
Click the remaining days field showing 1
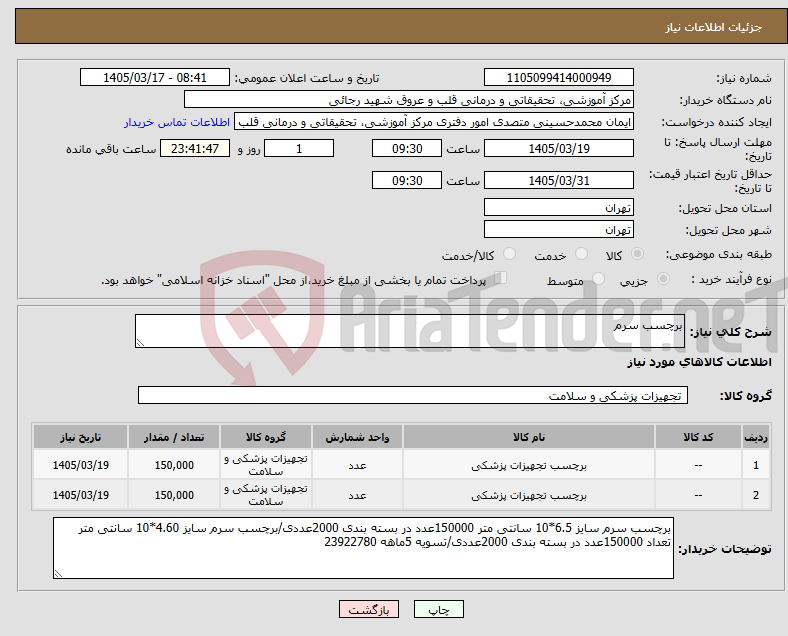(x=299, y=149)
